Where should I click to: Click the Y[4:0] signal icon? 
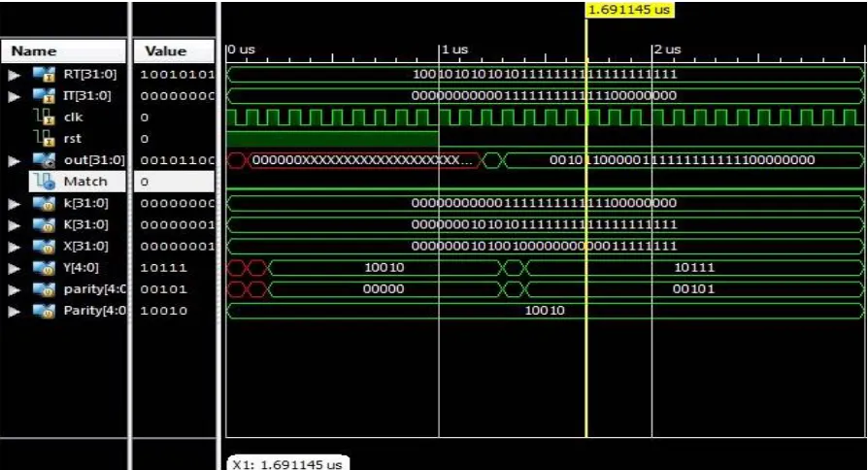44,268
